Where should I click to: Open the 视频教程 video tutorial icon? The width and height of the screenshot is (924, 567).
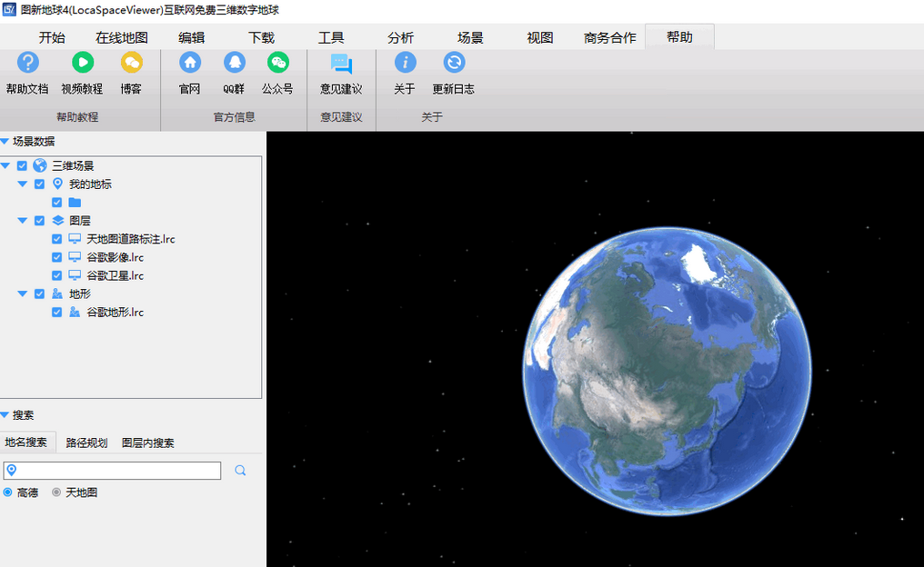(83, 63)
